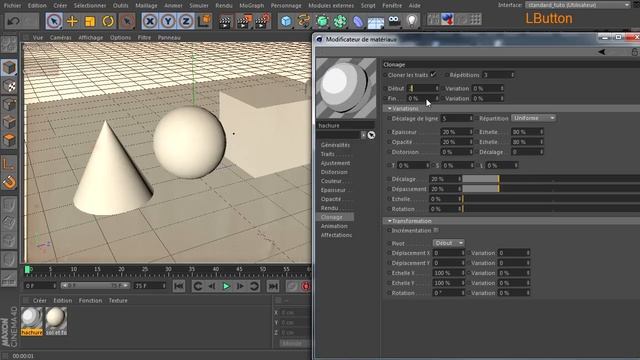Click the record keyframe red button
Viewport: 640px width, 360px height.
(x=305, y=286)
